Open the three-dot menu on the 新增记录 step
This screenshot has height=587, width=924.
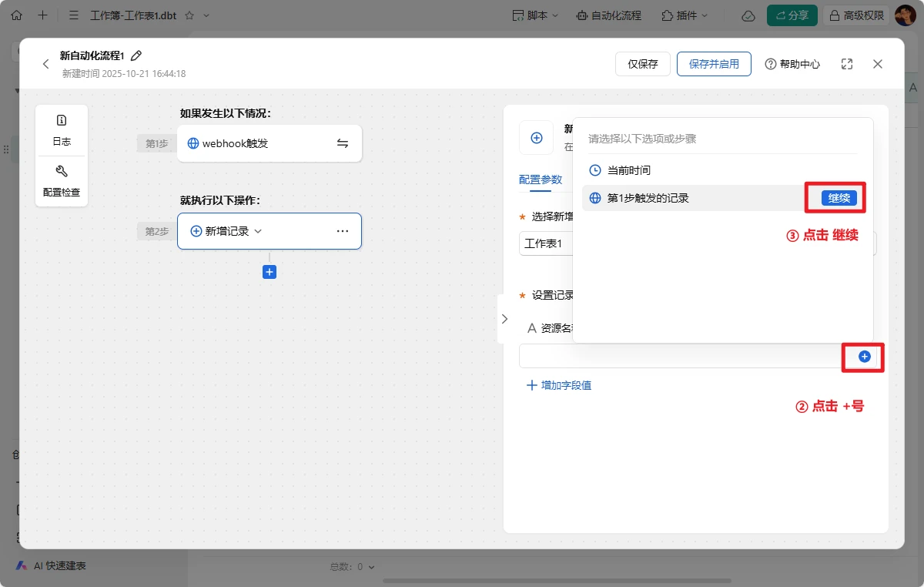coord(343,231)
